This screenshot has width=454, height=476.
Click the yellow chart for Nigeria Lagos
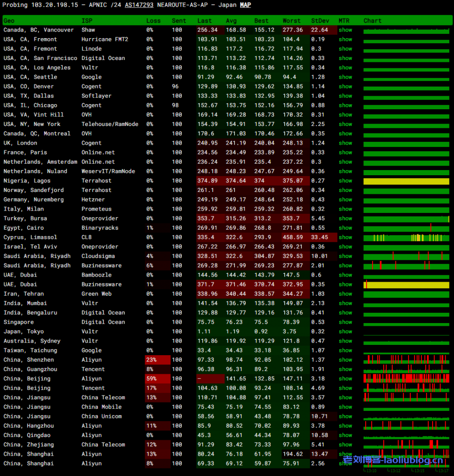tap(406, 181)
